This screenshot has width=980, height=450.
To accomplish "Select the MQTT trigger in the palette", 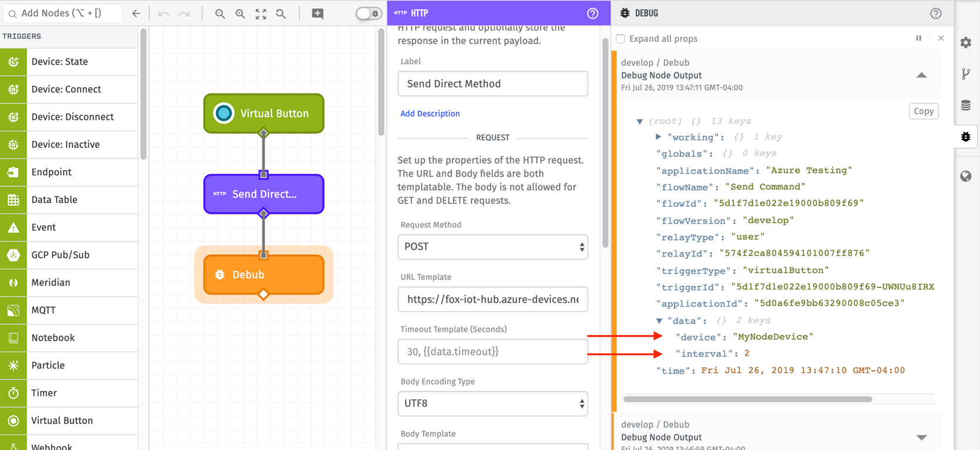I will (x=69, y=310).
